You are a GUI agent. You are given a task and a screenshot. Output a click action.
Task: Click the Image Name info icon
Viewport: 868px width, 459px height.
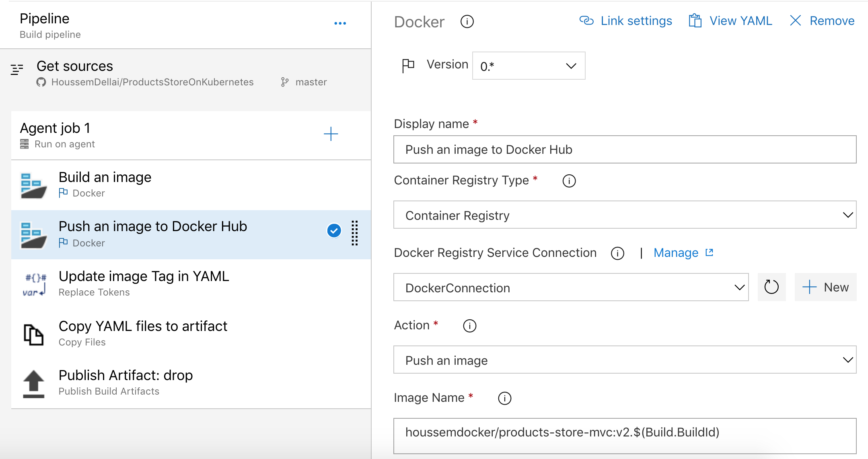click(x=504, y=398)
